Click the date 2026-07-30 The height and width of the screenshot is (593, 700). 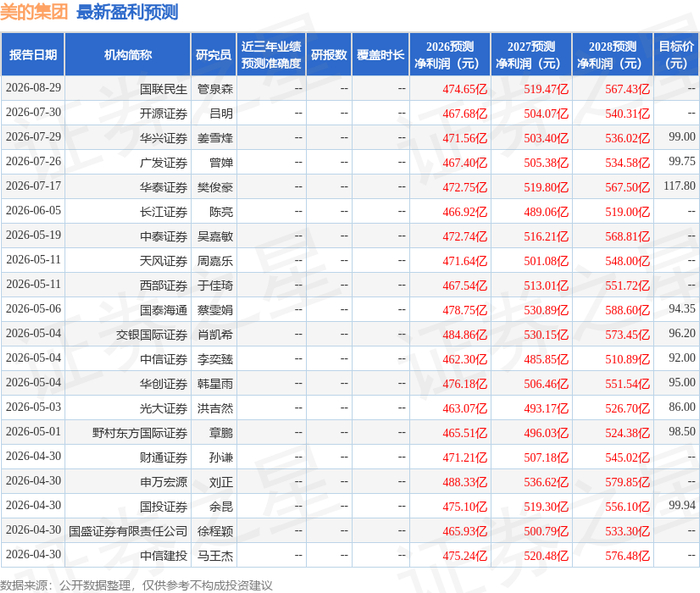[x=33, y=112]
